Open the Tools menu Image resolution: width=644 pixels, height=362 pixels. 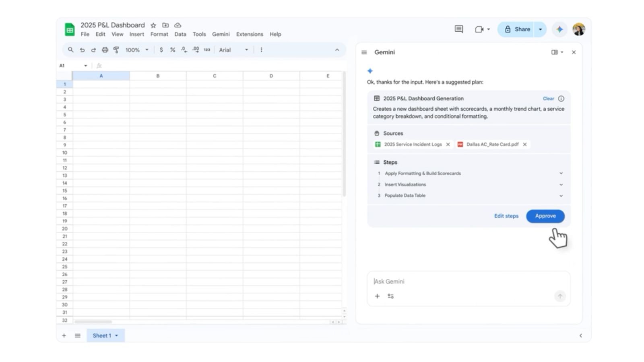click(199, 34)
